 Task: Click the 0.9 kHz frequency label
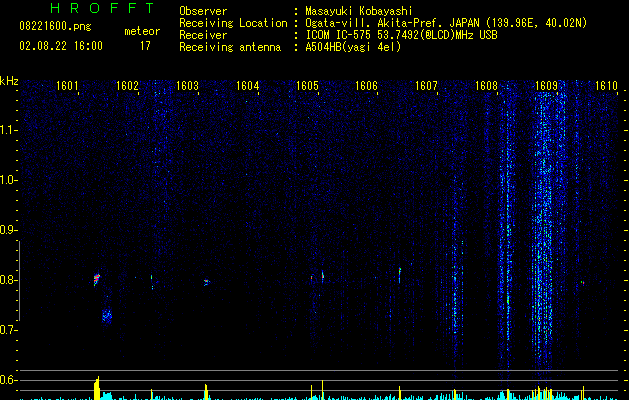tap(8, 230)
